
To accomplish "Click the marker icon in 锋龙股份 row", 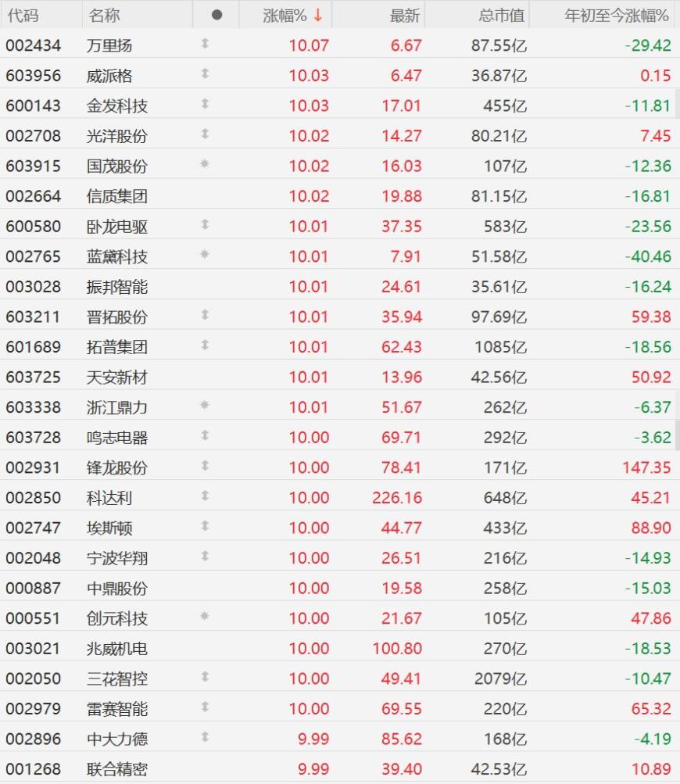I will point(205,466).
